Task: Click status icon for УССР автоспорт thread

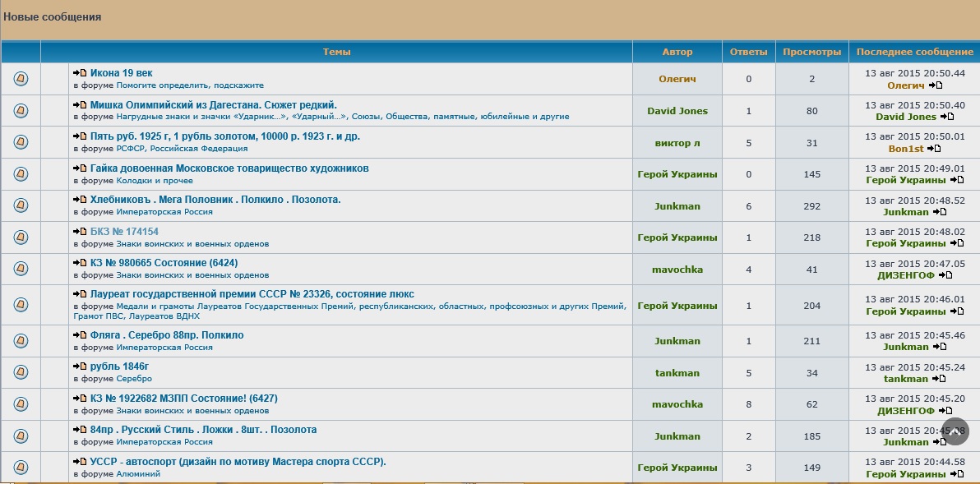Action: (21, 468)
